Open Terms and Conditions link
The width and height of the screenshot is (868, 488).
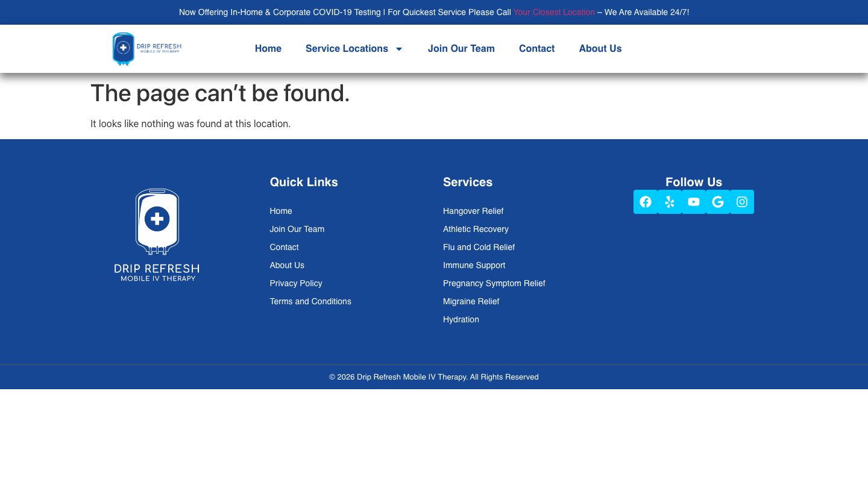310,301
